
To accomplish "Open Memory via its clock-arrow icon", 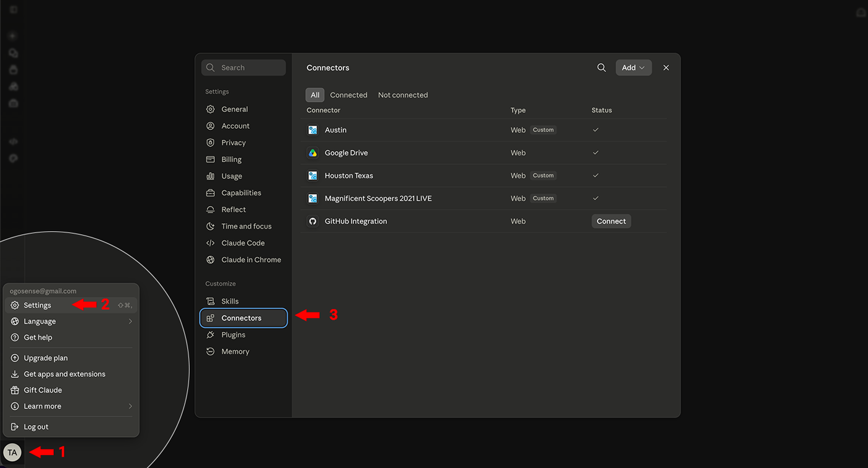I will pyautogui.click(x=210, y=351).
